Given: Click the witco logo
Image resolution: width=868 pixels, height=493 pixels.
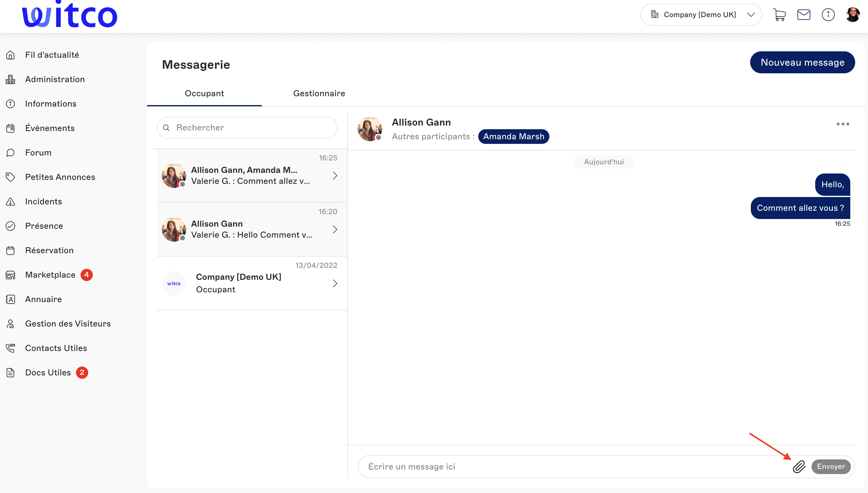Looking at the screenshot, I should tap(69, 15).
